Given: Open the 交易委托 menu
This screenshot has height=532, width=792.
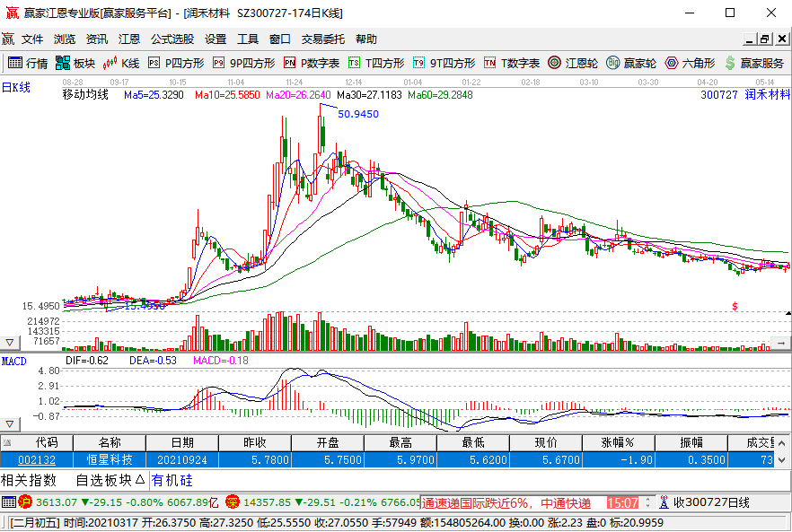Looking at the screenshot, I should (323, 39).
